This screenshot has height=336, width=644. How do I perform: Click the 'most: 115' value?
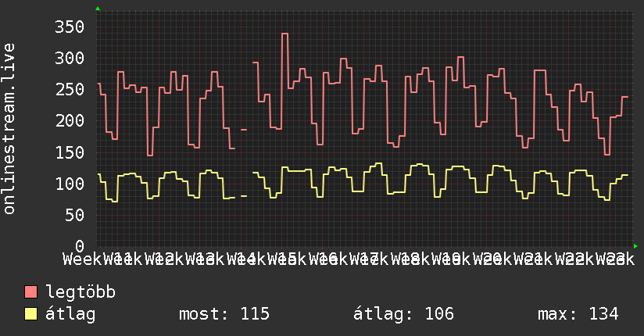point(224,314)
